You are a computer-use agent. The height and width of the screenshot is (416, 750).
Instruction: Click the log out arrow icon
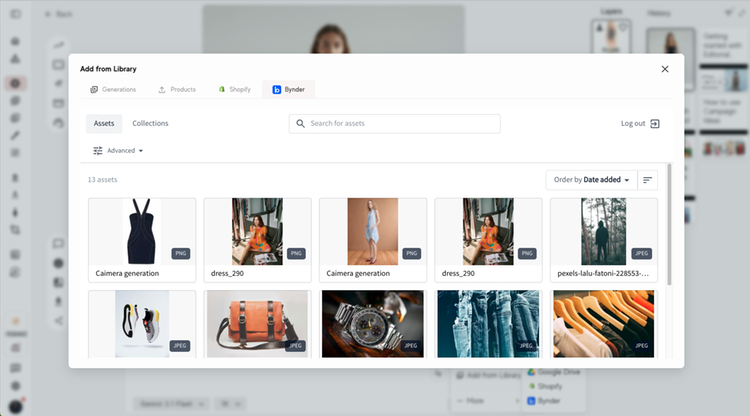click(655, 124)
